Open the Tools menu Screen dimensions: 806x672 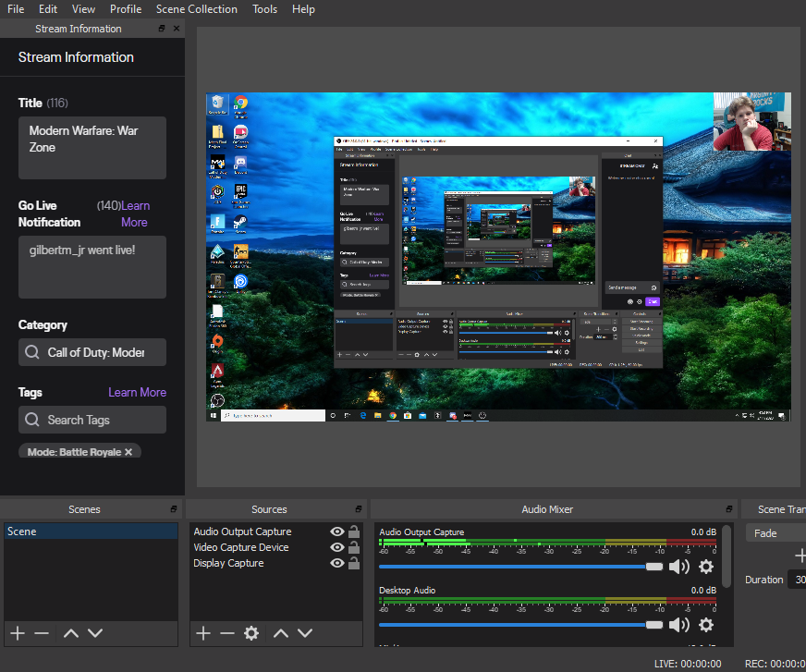pos(264,9)
